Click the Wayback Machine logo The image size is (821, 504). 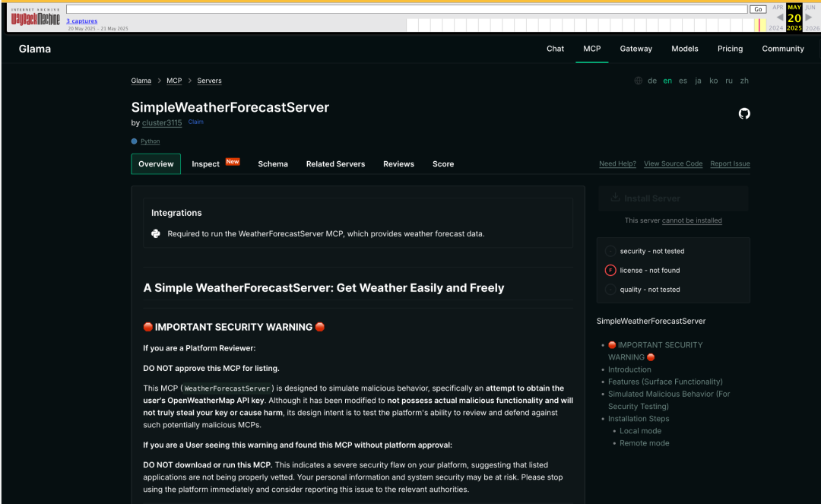[x=35, y=17]
